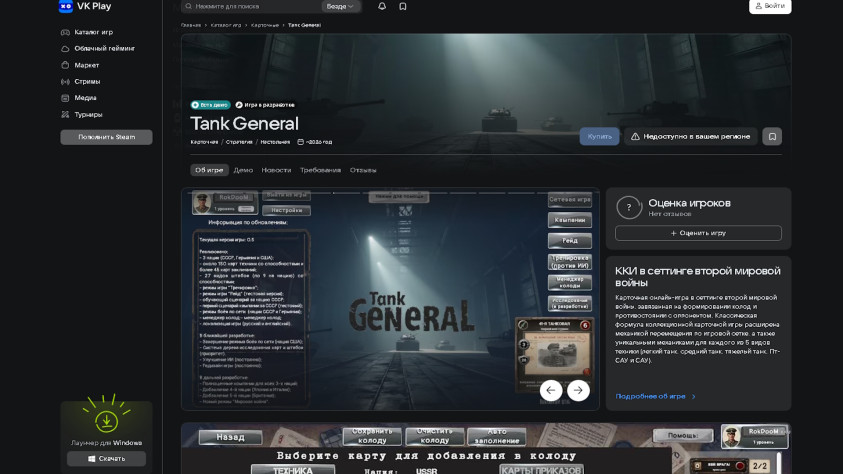Add Tank General to wishlist bookmark
The height and width of the screenshot is (474, 843).
point(771,136)
